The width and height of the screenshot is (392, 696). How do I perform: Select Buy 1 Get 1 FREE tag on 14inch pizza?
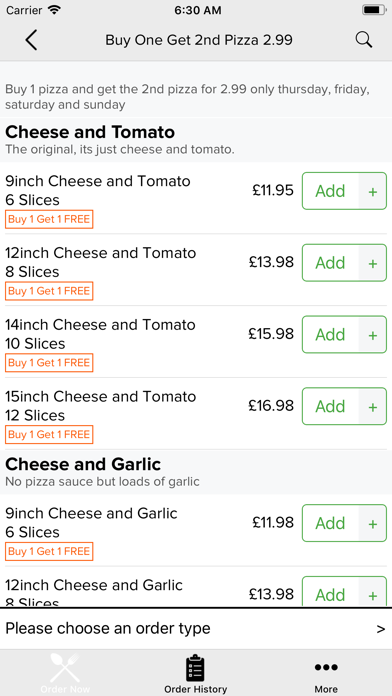click(x=49, y=363)
